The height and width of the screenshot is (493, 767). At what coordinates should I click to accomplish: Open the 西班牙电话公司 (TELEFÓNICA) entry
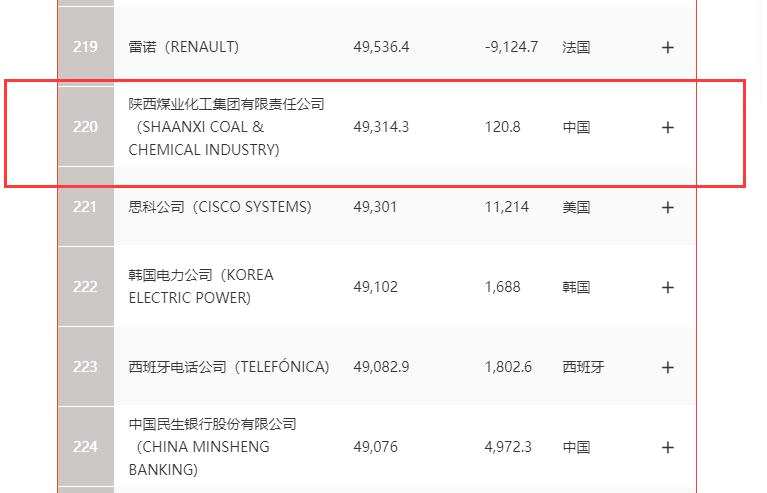point(228,367)
